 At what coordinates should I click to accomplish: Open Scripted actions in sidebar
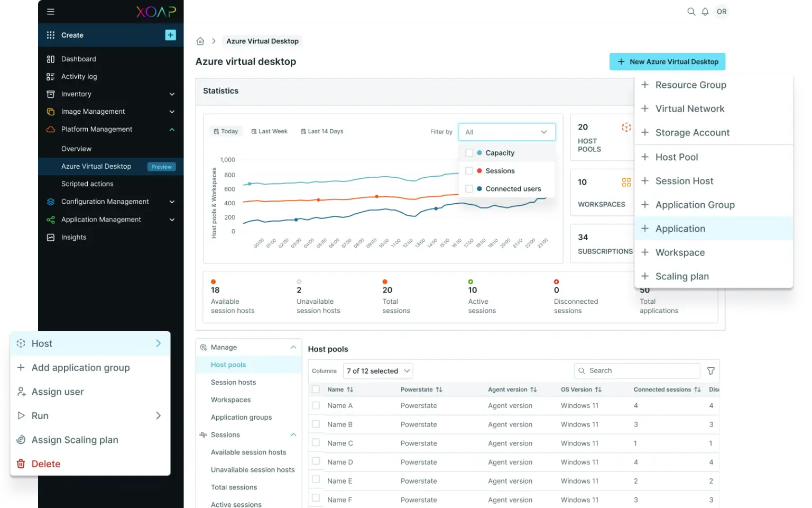click(87, 184)
